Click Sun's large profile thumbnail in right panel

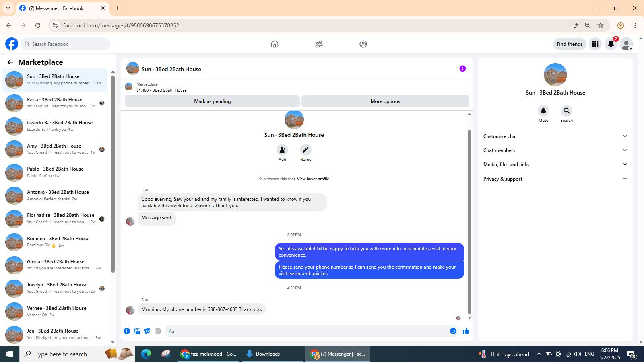pos(555,75)
